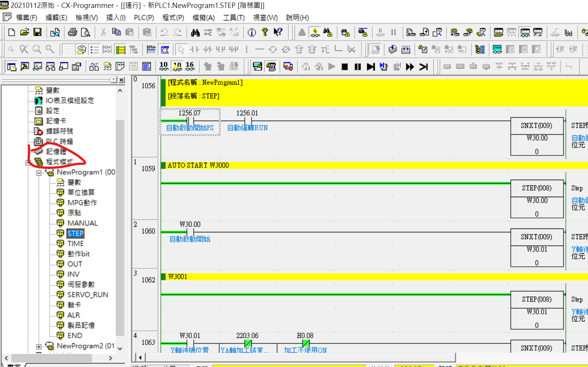Click the blue information (i) icon
This screenshot has height=367, width=588.
click(251, 33)
